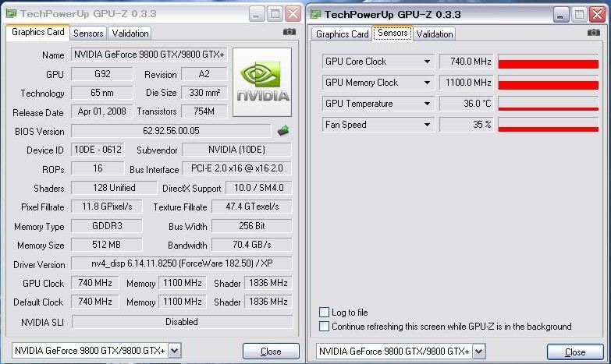611x364 pixels.
Task: Click the GPU Memory Clock red graph
Action: [549, 83]
